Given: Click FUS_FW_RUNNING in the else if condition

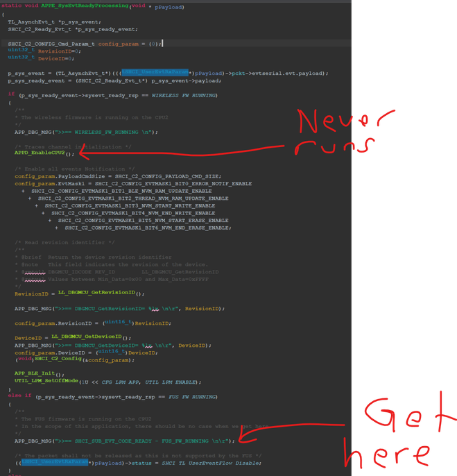Looking at the screenshot, I should pyautogui.click(x=192, y=397).
